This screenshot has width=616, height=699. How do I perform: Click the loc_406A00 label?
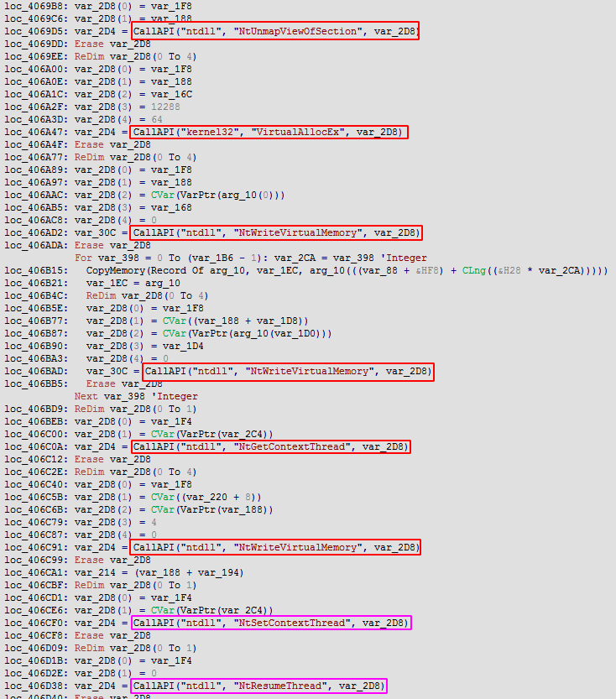click(x=36, y=69)
